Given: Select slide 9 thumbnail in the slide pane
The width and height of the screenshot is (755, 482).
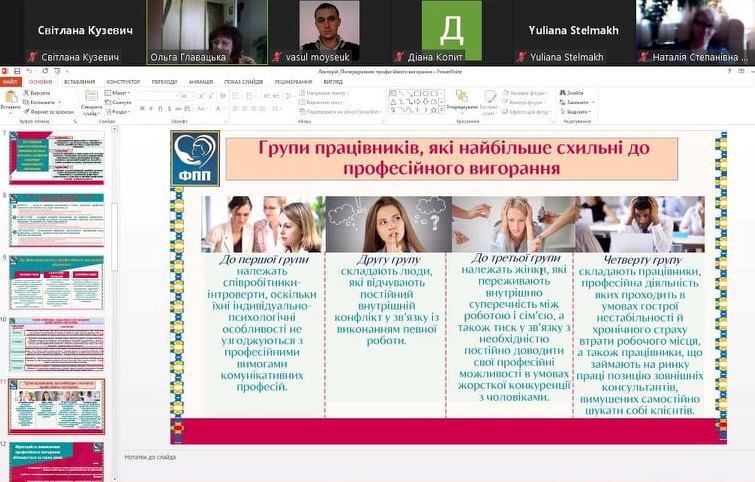Looking at the screenshot, I should 56,283.
